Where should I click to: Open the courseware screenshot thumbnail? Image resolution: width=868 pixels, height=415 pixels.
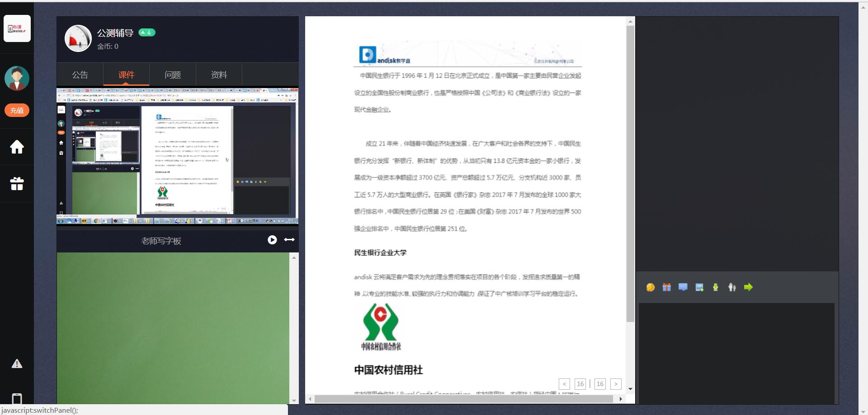click(x=177, y=157)
